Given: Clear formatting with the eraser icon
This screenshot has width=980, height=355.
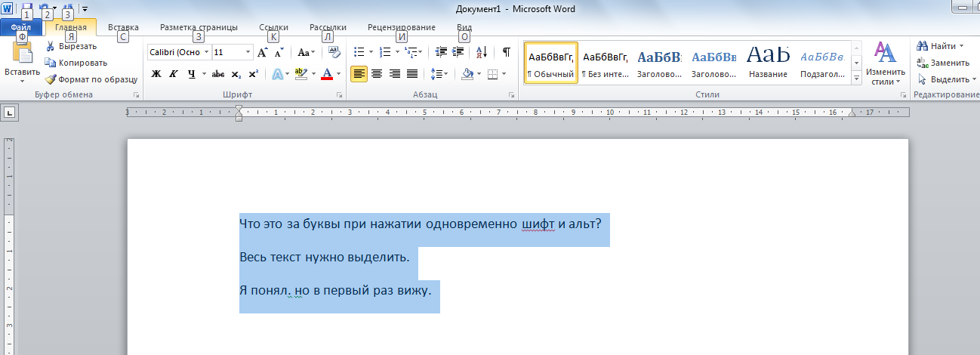Looking at the screenshot, I should click(334, 52).
